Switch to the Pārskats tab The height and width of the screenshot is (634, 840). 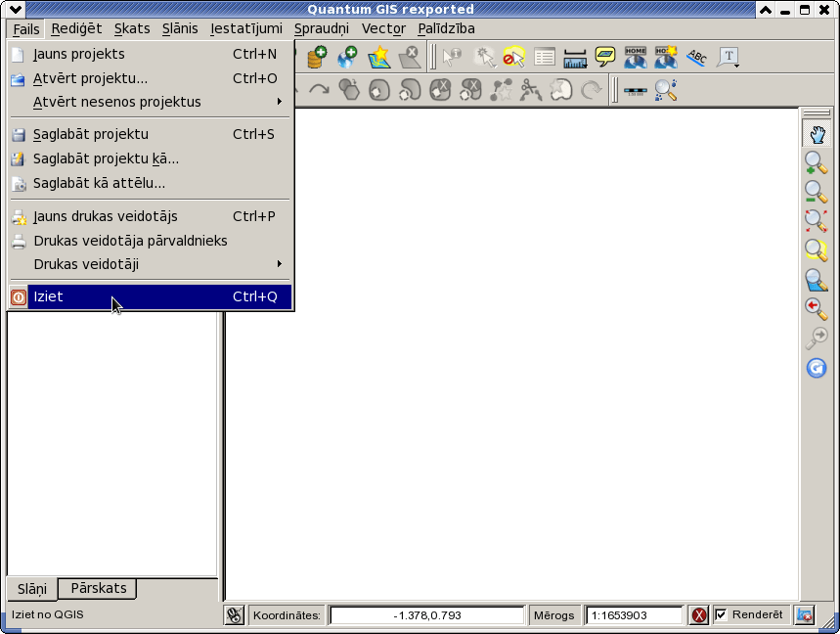(x=99, y=588)
